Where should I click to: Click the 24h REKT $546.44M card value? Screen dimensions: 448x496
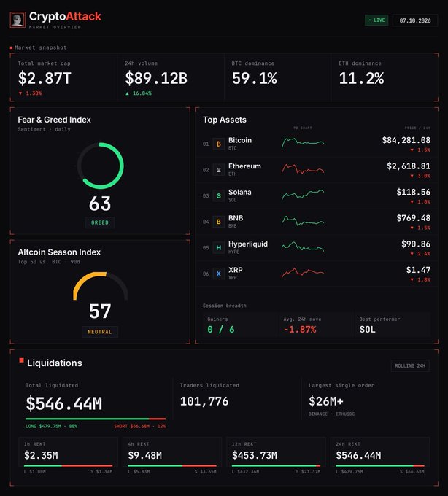358,455
